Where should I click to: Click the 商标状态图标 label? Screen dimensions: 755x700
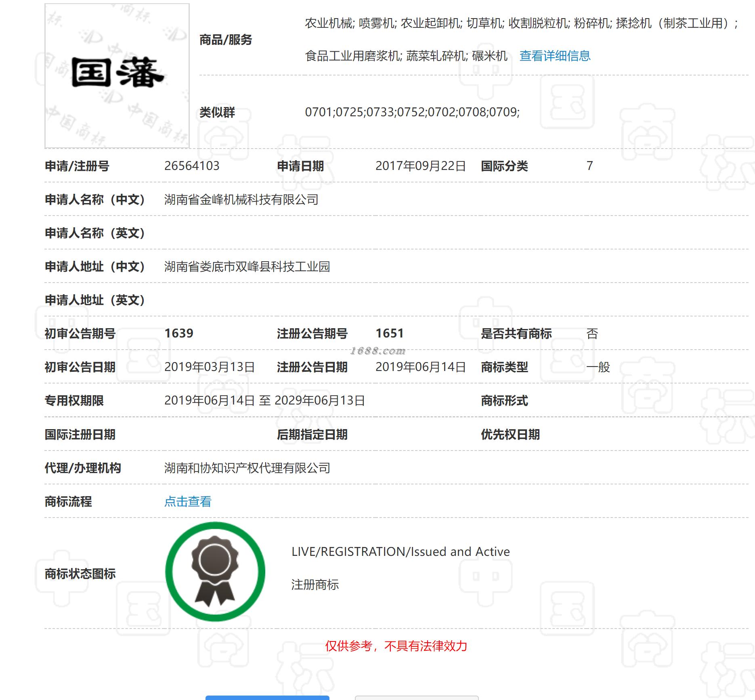tap(80, 574)
